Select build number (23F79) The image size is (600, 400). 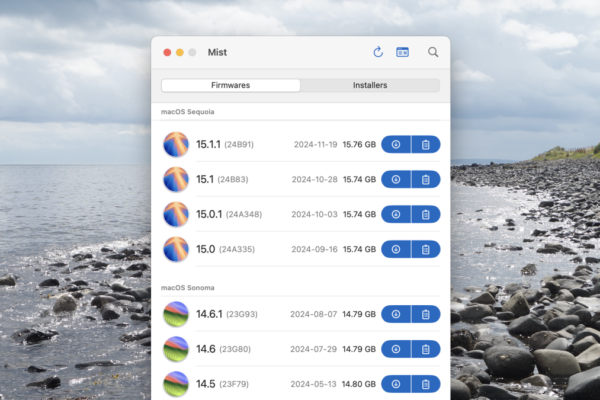click(234, 384)
